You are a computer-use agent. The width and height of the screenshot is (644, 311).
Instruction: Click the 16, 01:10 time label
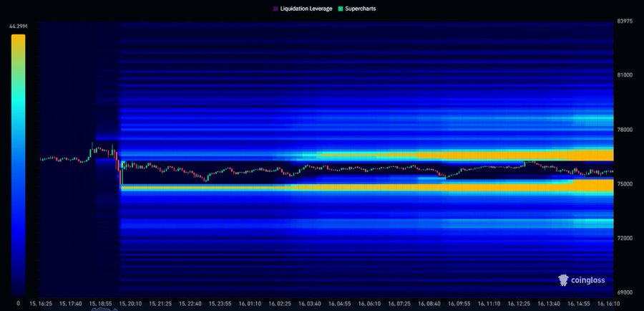(250, 304)
